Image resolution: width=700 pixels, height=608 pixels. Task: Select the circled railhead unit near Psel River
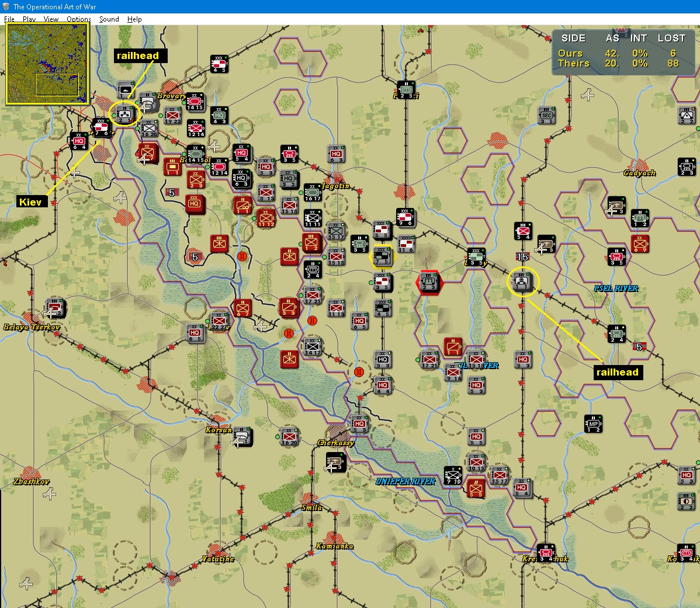click(522, 282)
